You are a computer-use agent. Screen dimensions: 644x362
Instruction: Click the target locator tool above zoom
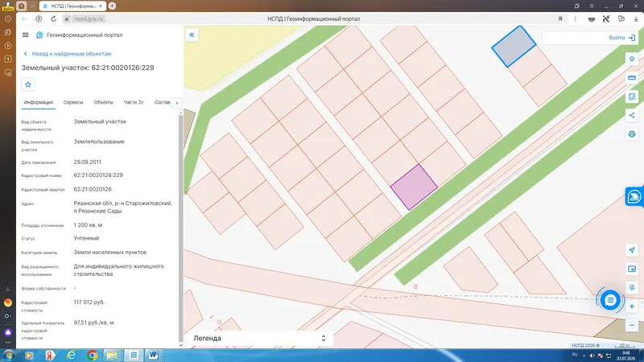click(632, 288)
